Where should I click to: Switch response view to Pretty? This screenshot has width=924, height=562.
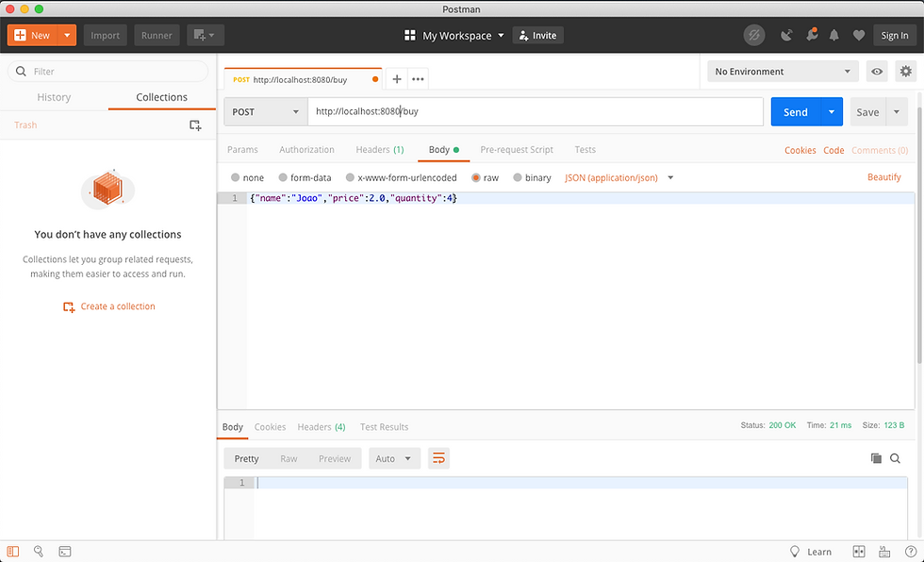tap(246, 458)
